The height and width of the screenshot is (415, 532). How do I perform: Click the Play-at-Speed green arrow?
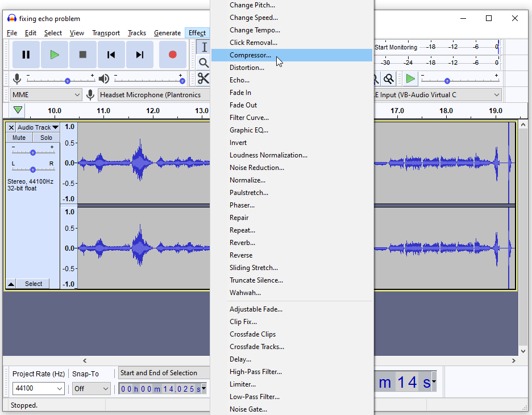pyautogui.click(x=410, y=78)
